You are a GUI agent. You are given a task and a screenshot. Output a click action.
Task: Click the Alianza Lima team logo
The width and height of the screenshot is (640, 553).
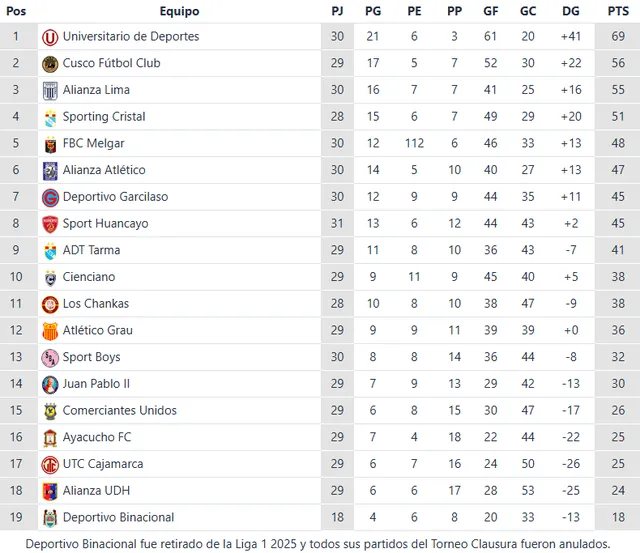[50, 91]
